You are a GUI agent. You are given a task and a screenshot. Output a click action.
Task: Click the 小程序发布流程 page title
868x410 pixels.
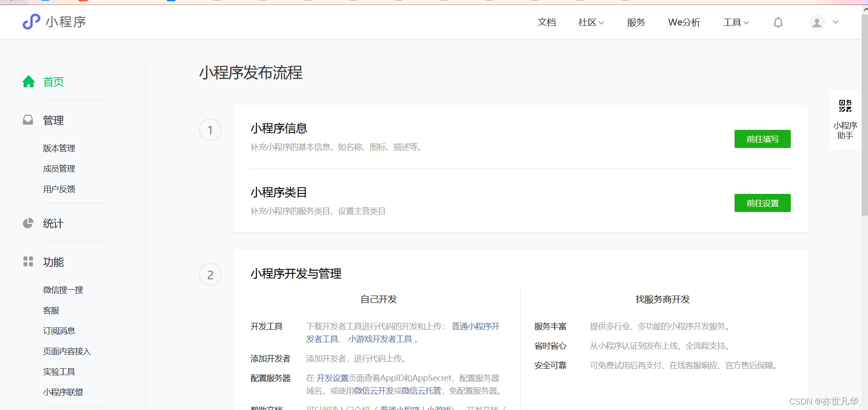click(x=251, y=73)
